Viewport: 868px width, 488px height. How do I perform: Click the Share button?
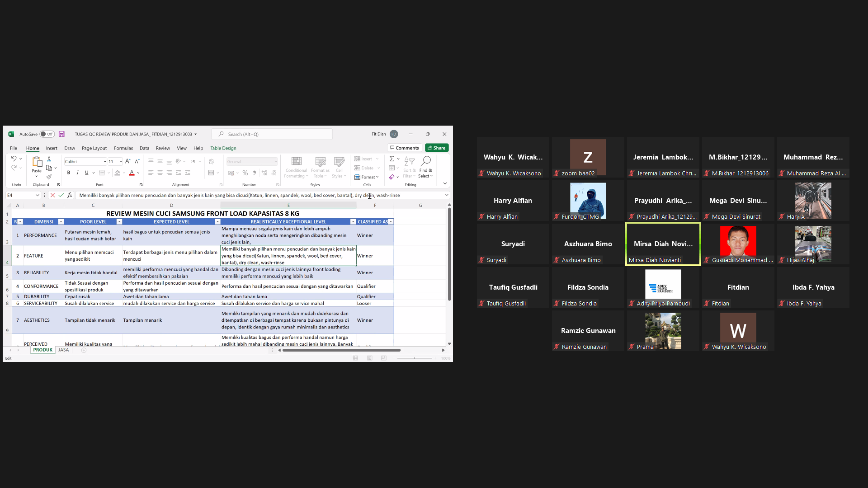[437, 148]
